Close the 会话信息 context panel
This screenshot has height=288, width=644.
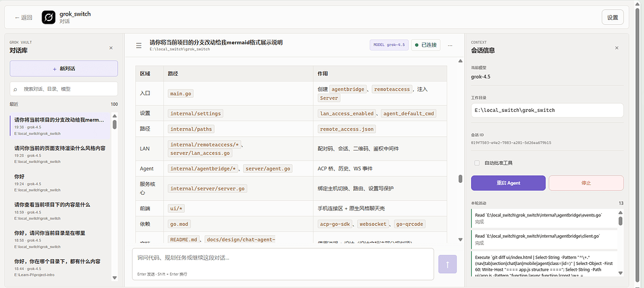coord(617,48)
